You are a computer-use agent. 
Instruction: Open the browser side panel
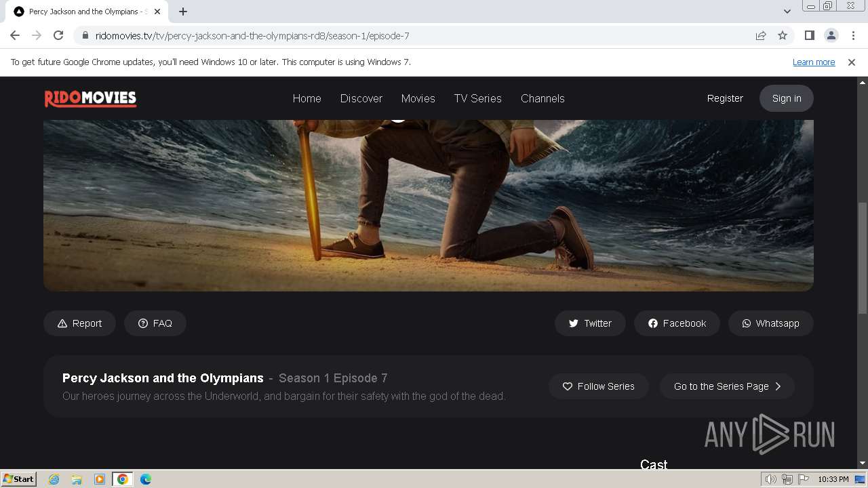(x=809, y=36)
